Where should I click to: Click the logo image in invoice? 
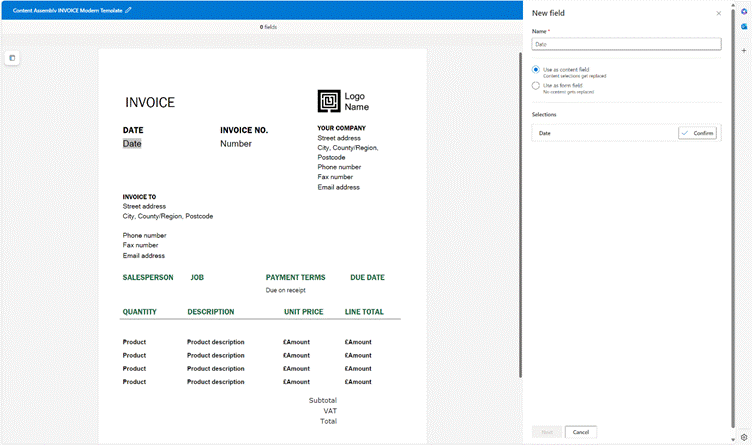[329, 101]
